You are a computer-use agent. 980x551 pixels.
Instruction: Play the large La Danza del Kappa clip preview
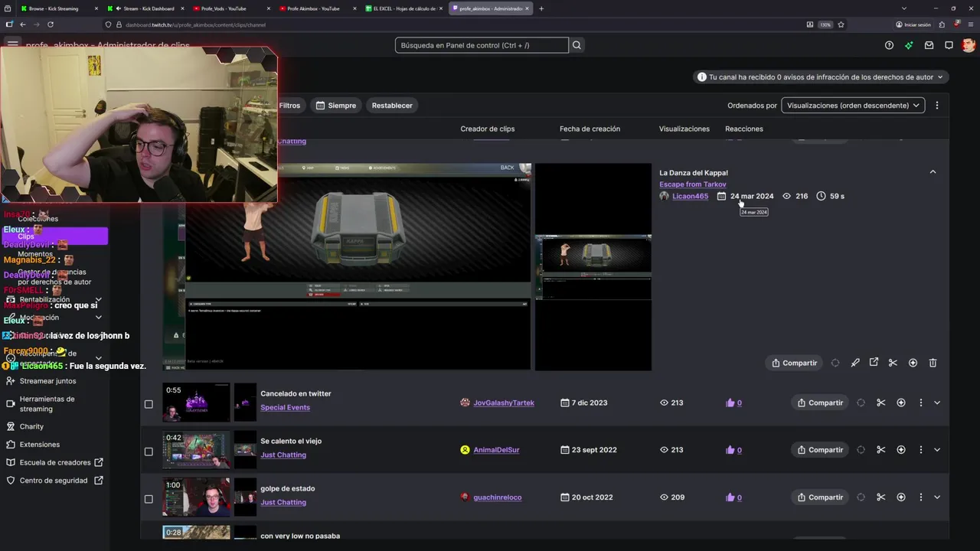(347, 266)
